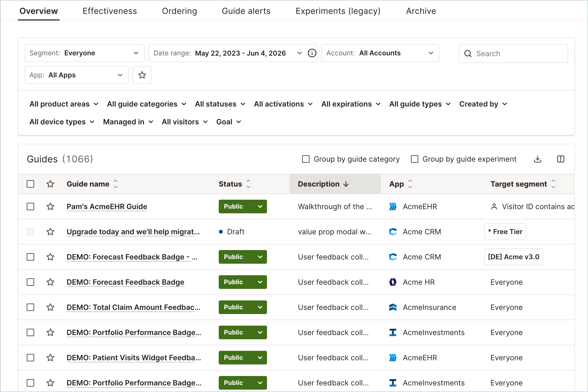Open the manage columns icon
The width and height of the screenshot is (588, 392).
(x=561, y=159)
